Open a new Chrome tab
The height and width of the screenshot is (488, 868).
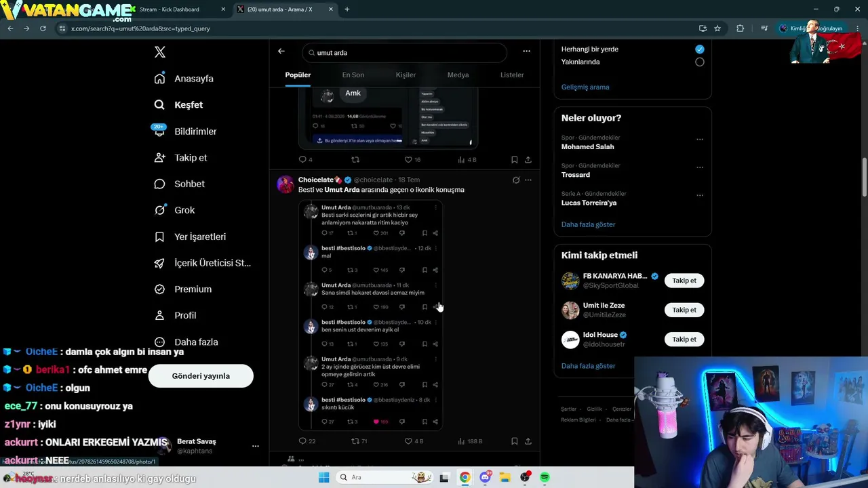[x=347, y=9]
